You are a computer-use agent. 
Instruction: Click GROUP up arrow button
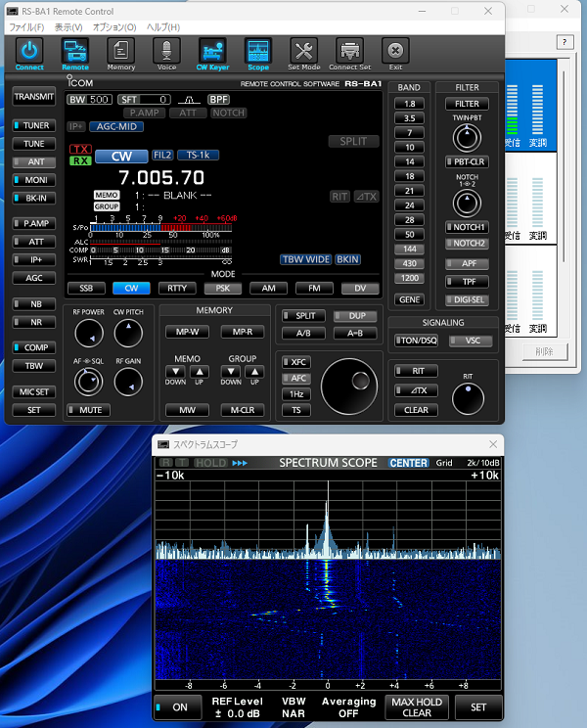point(254,372)
